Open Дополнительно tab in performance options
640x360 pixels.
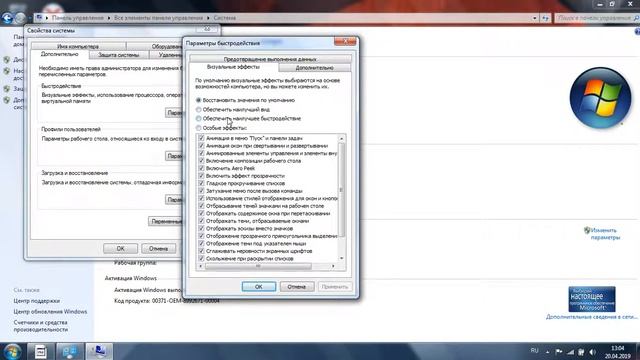coord(315,68)
